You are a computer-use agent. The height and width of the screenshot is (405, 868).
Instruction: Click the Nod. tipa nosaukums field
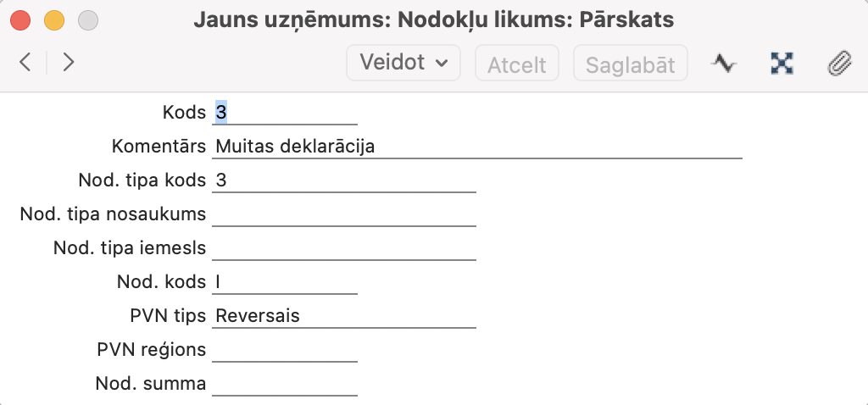tap(344, 214)
